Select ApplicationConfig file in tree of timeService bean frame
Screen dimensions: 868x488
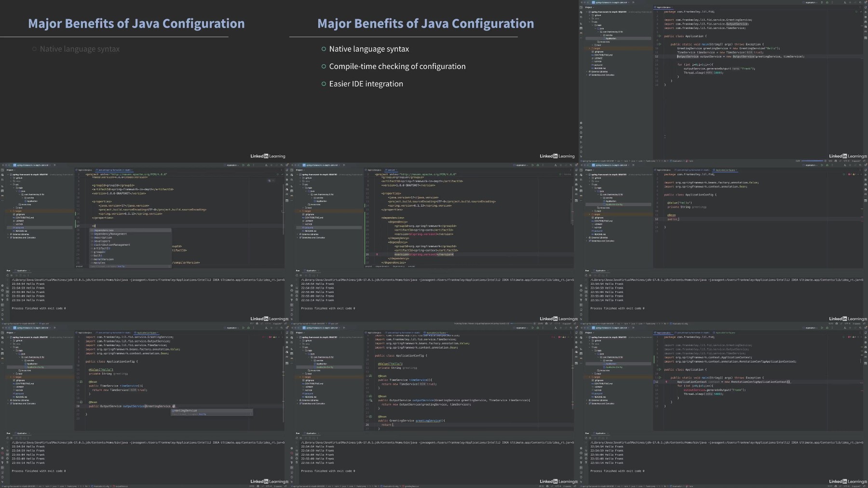(36, 367)
